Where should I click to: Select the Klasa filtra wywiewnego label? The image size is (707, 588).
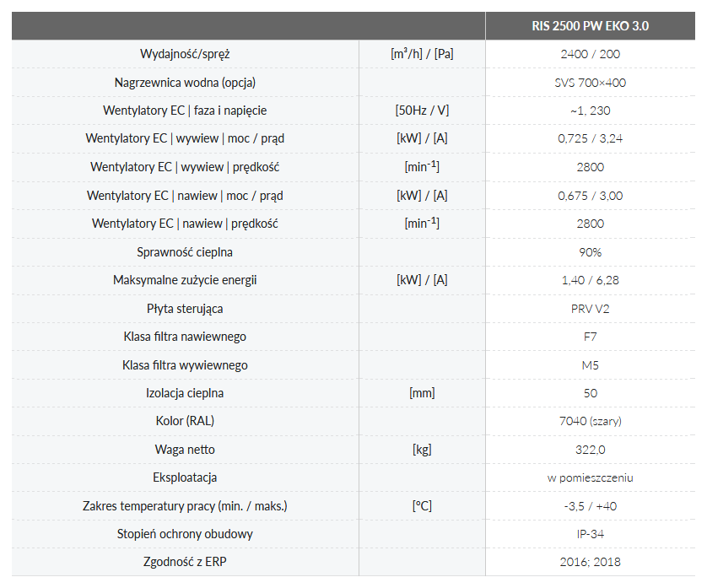pos(185,365)
